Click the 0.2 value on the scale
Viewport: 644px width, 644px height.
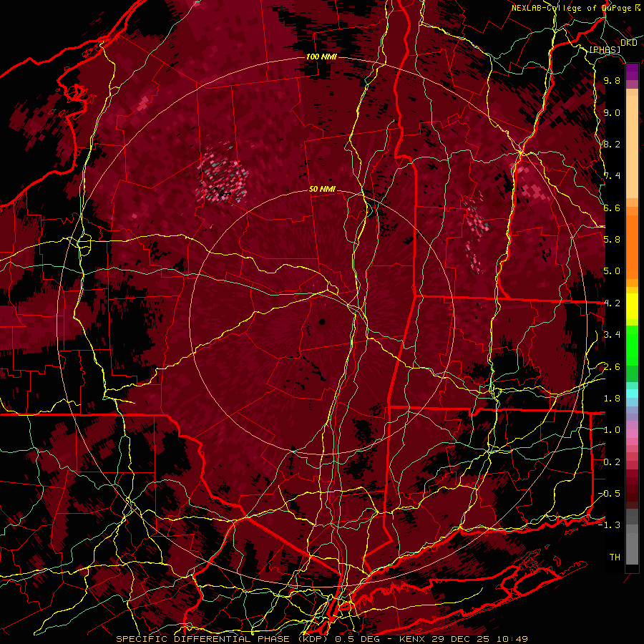(612, 462)
